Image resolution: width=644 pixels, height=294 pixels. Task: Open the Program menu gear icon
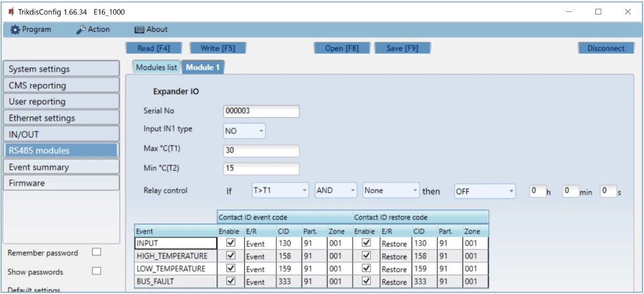click(15, 30)
